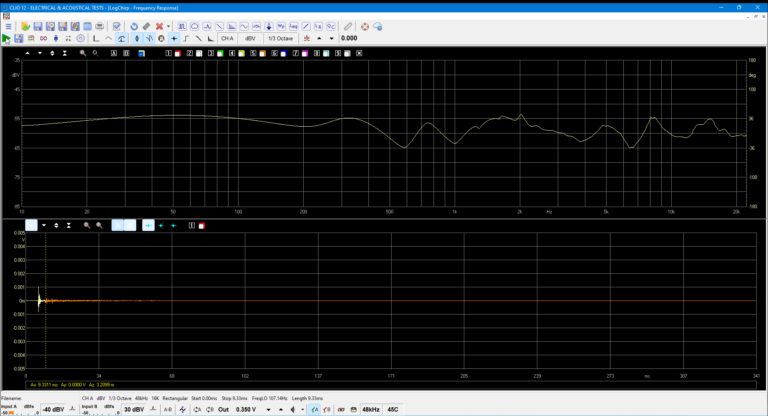This screenshot has width=768, height=416.
Task: Click the 0.350 V output level field
Action: [246, 409]
